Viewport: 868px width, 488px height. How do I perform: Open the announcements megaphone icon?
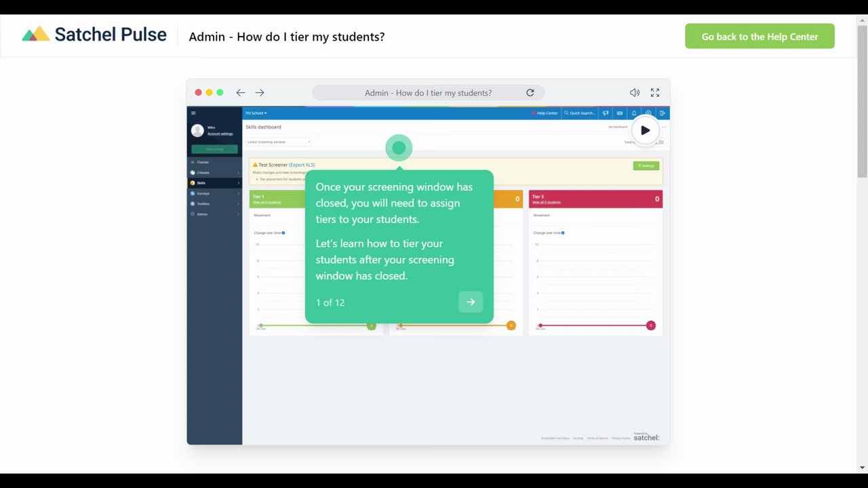[x=606, y=113]
